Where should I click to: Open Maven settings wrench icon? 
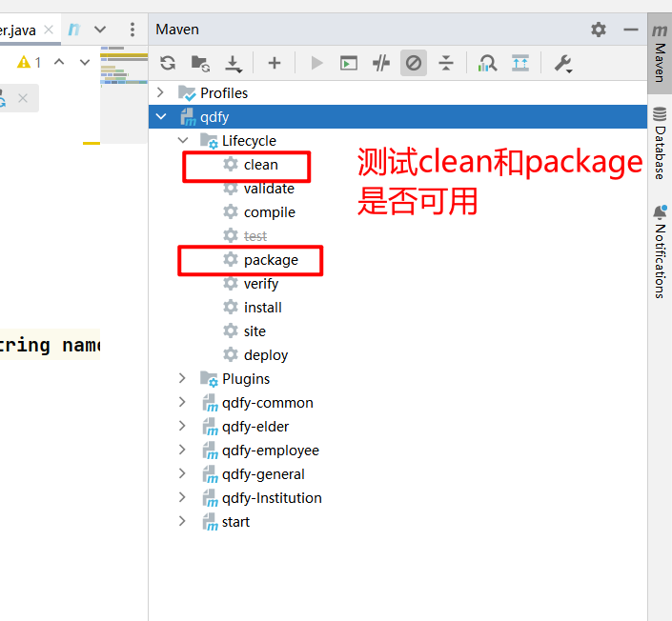tap(563, 64)
